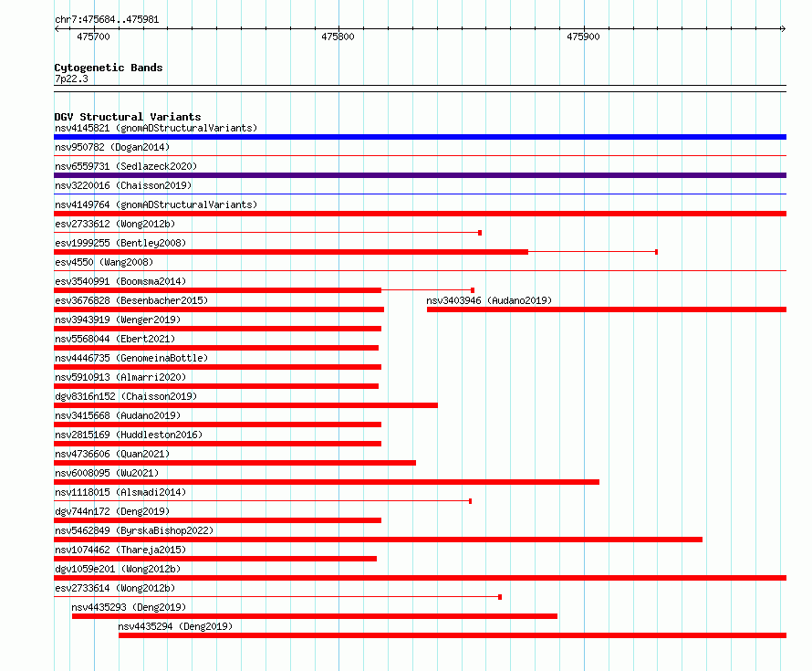Click the nsv6008095 (Wu2021) label
Screen dimensions: 812x671
click(107, 473)
